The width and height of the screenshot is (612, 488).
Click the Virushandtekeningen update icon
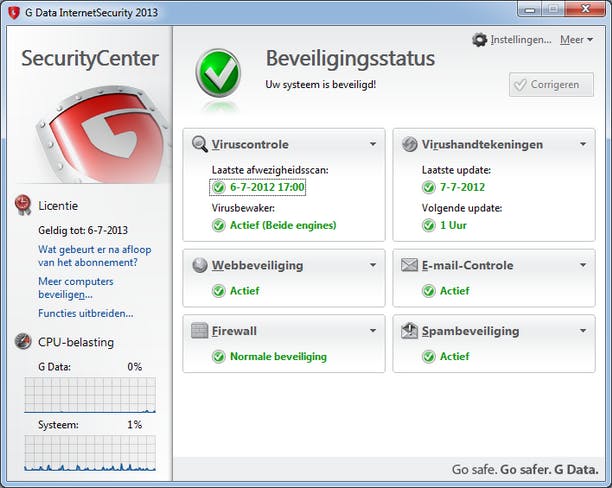409,144
